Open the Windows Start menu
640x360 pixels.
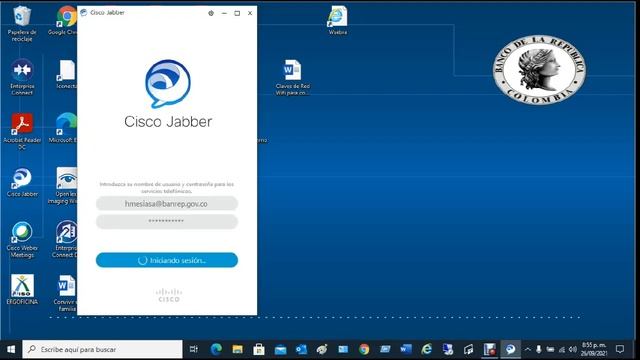[11, 349]
